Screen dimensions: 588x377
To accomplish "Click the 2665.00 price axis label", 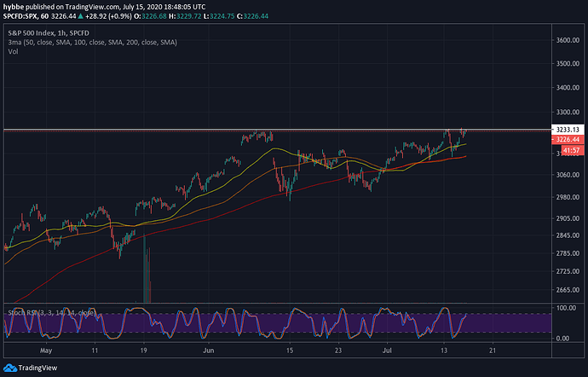I will (x=568, y=290).
